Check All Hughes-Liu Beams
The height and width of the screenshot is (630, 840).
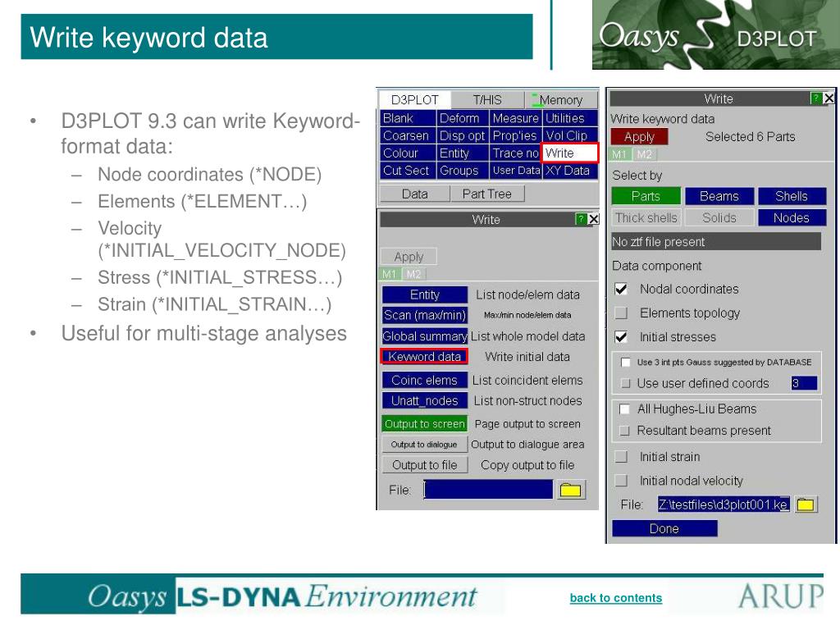coord(624,409)
